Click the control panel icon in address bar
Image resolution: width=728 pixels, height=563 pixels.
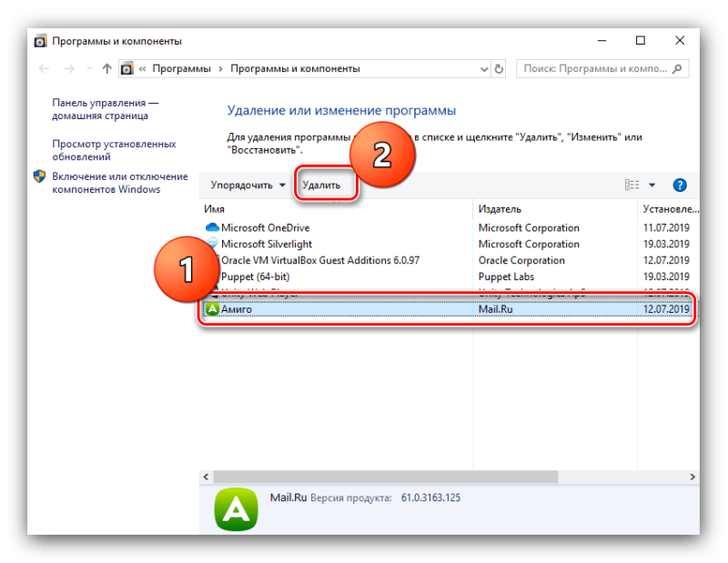click(126, 69)
